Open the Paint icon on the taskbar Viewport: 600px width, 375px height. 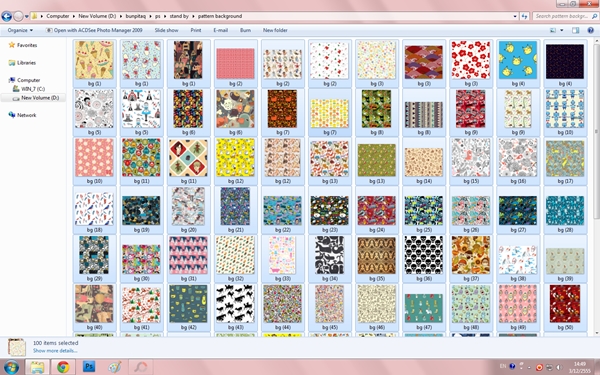(114, 367)
